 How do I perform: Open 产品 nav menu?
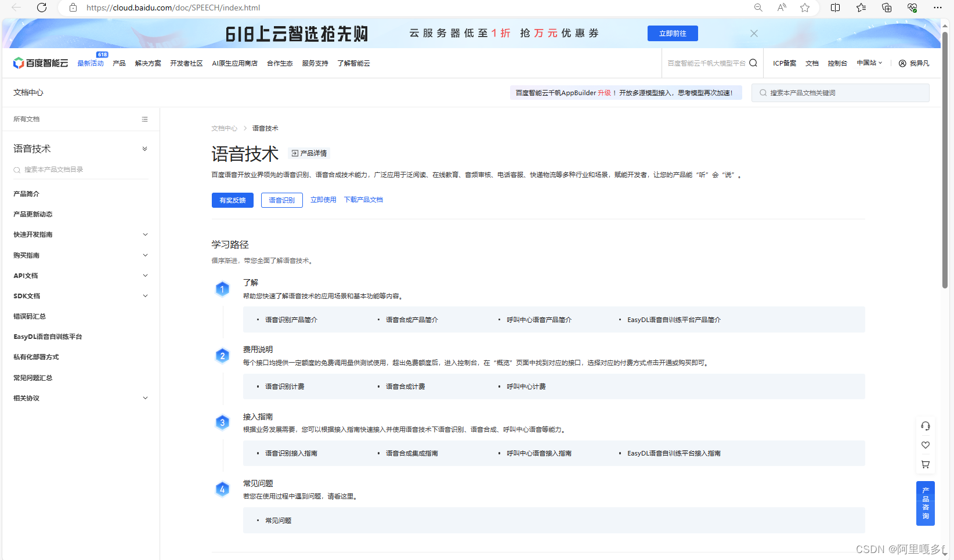(x=119, y=63)
